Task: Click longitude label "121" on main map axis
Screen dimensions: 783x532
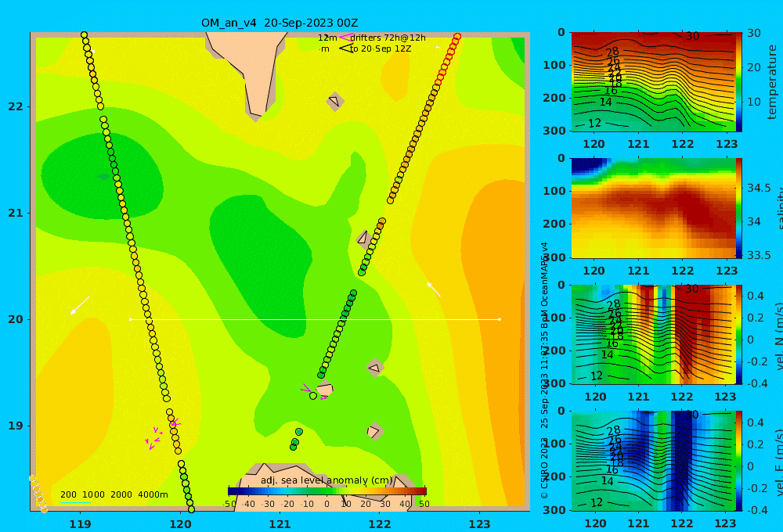Action: [x=280, y=524]
